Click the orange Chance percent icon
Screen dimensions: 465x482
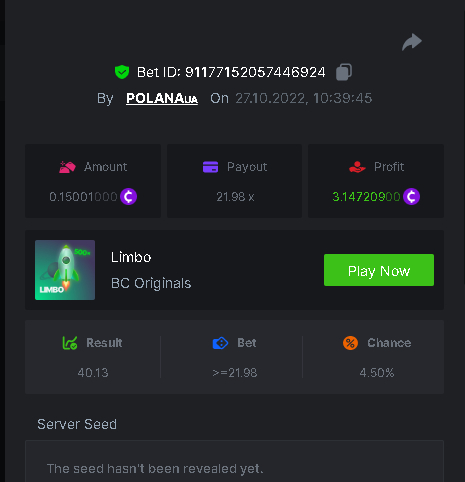[350, 343]
